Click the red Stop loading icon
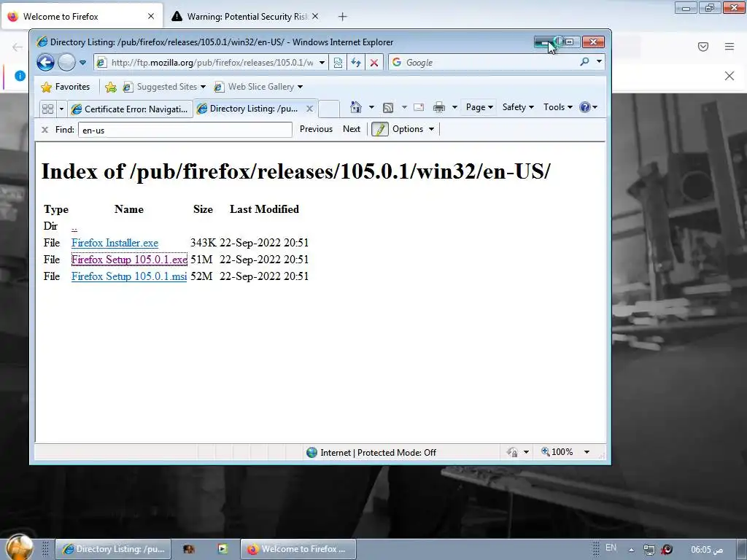This screenshot has width=747, height=560. click(374, 63)
